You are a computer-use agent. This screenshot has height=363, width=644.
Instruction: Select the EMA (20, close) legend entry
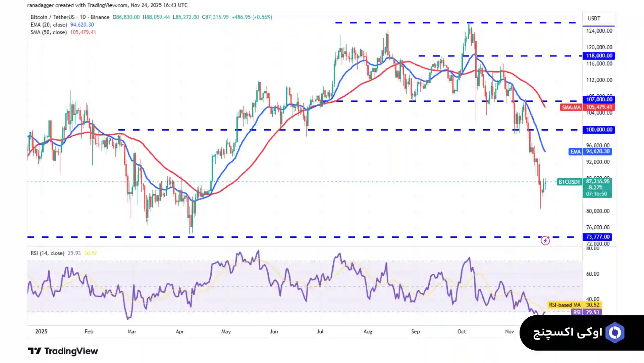[x=49, y=25]
